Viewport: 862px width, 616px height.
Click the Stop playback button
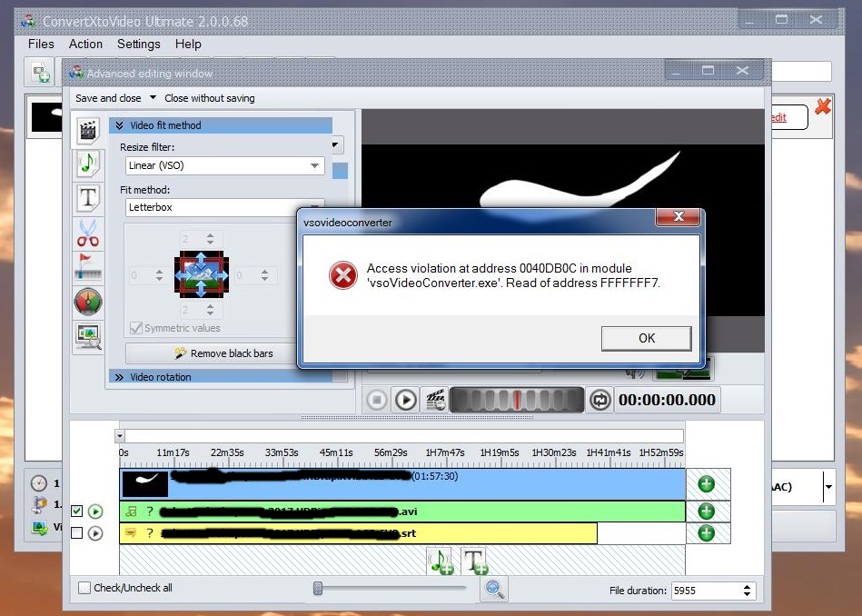point(377,400)
